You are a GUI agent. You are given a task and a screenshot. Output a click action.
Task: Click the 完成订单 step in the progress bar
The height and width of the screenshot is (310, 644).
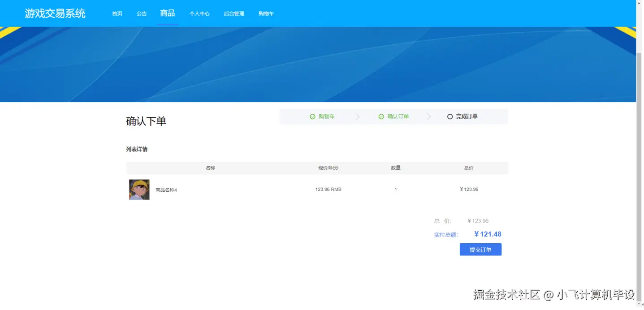(x=467, y=116)
